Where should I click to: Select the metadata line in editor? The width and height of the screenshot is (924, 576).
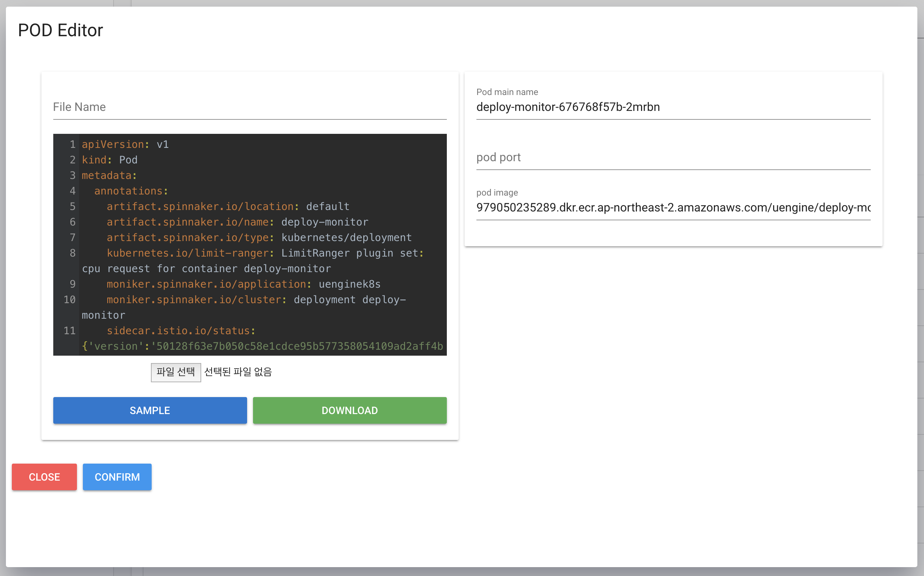[x=108, y=175]
